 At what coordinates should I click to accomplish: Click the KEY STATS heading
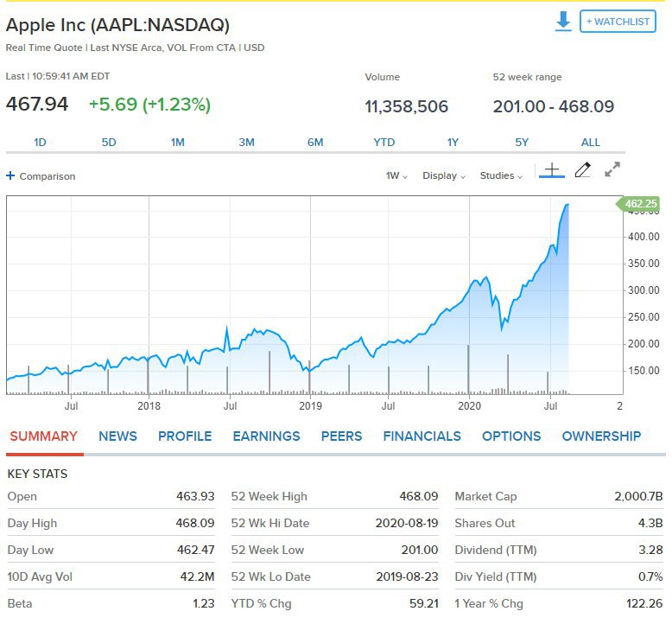pyautogui.click(x=37, y=474)
